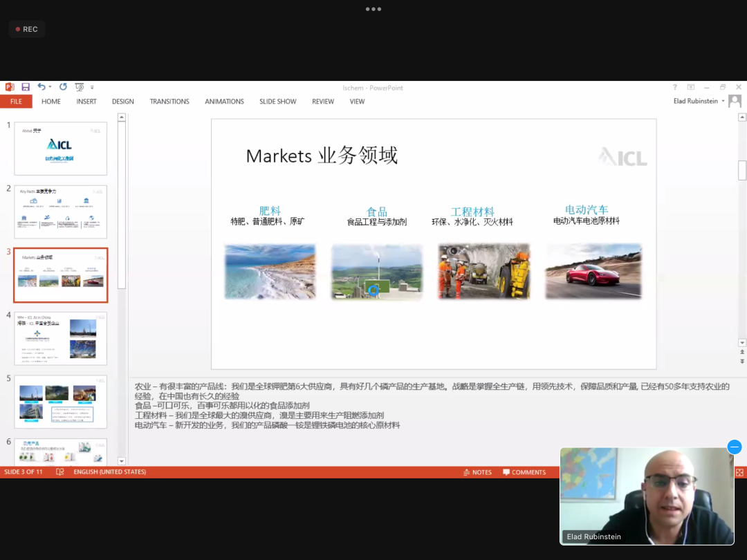This screenshot has width=747, height=560.
Task: Click the Redo/Repeat icon
Action: click(x=63, y=86)
